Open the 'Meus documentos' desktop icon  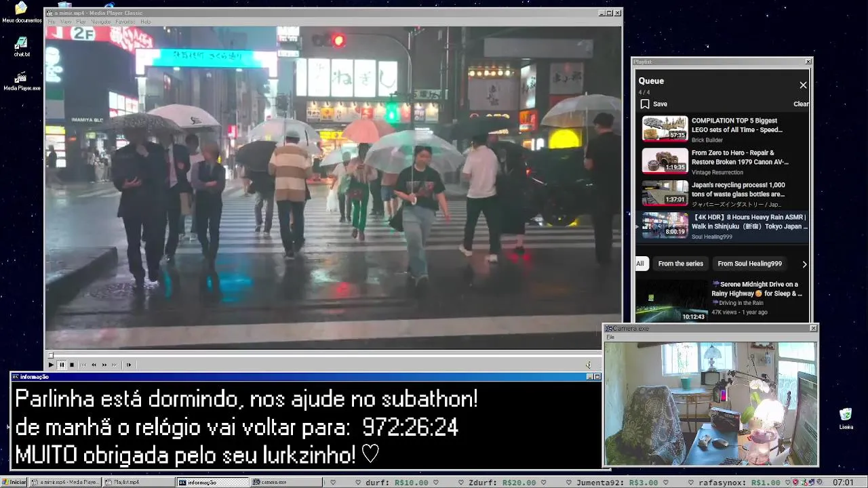[22, 12]
